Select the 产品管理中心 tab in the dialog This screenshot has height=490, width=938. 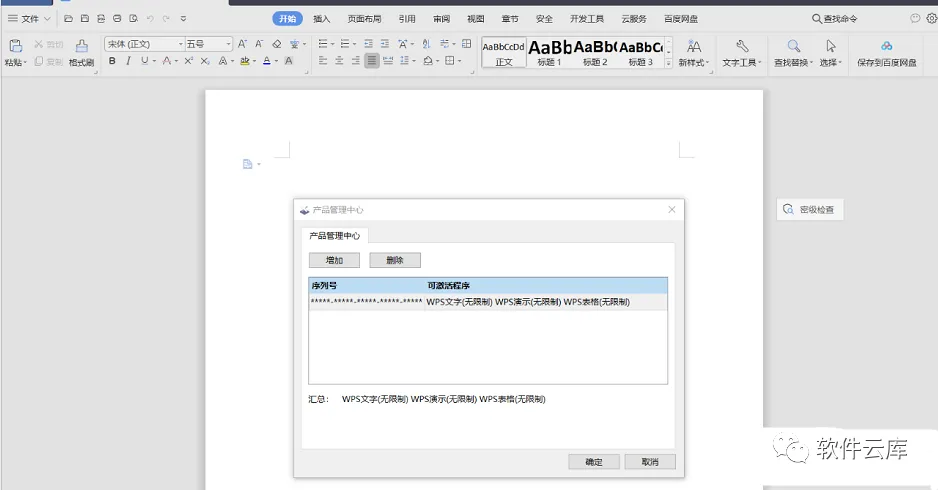[334, 236]
